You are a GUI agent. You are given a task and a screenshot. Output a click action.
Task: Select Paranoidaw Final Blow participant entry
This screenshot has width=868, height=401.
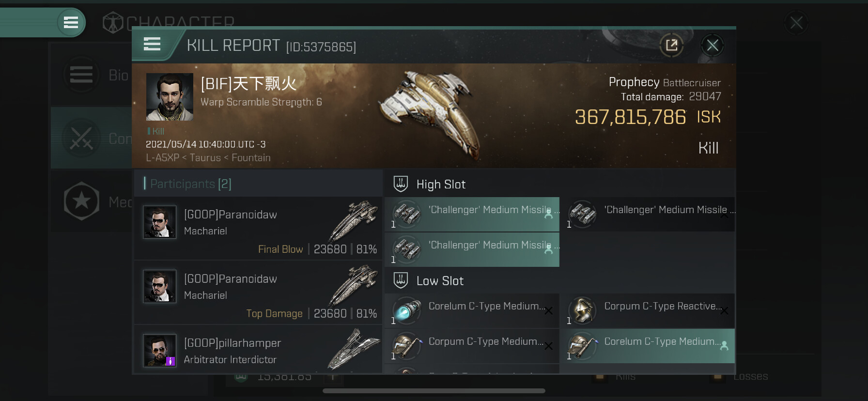[258, 229]
